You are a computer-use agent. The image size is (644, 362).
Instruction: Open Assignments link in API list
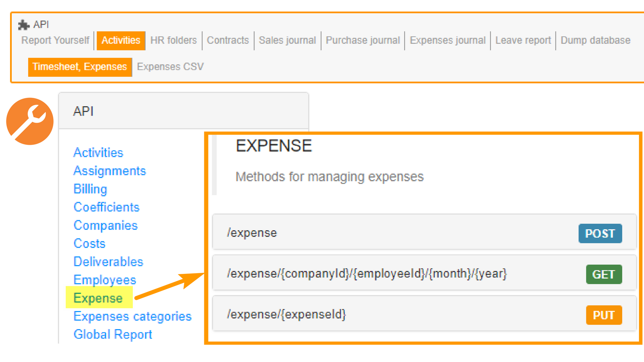110,171
